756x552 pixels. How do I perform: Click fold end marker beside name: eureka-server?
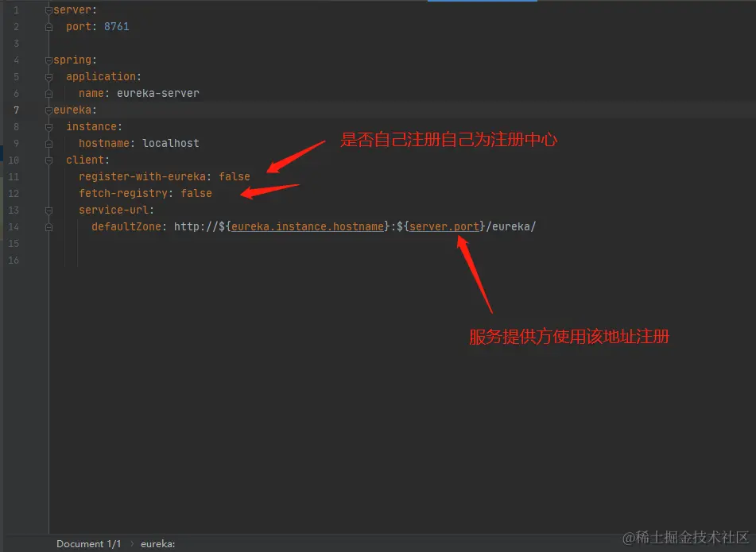(x=48, y=94)
